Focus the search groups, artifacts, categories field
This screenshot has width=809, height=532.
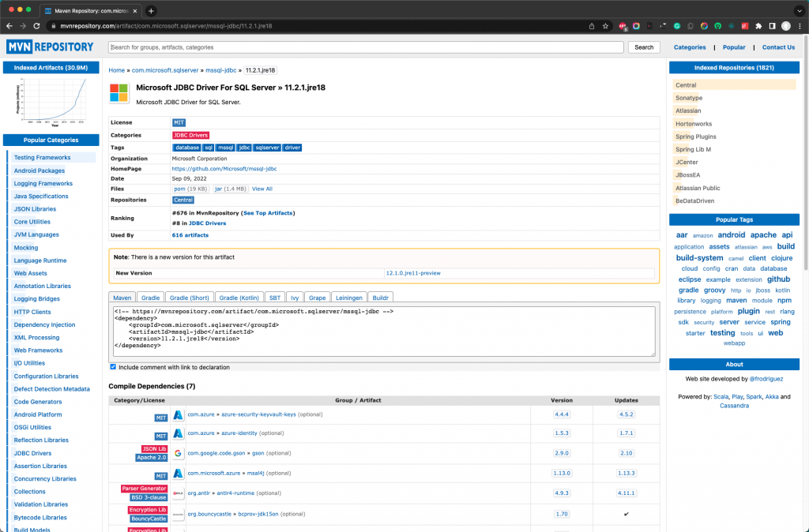(366, 47)
